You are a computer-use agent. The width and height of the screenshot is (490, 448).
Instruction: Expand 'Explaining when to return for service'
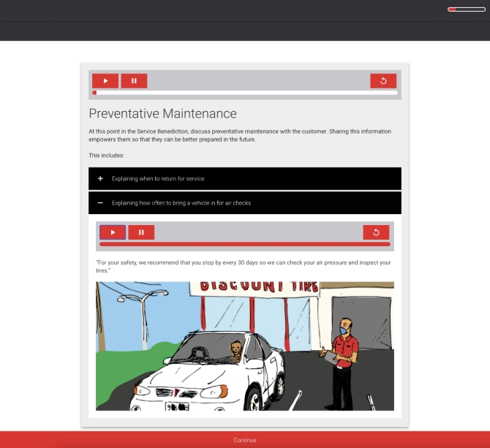[x=245, y=178]
